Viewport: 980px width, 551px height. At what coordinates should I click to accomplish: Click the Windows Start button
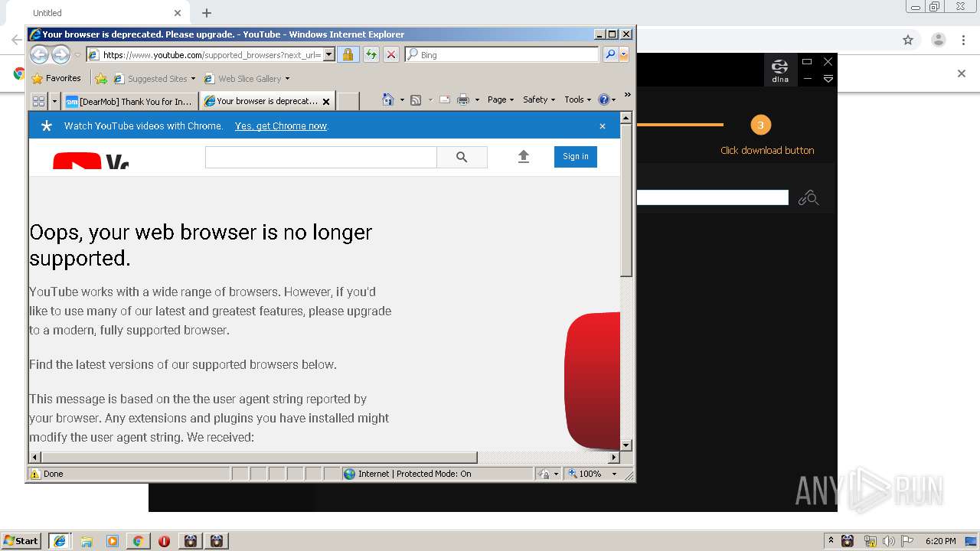tap(21, 541)
